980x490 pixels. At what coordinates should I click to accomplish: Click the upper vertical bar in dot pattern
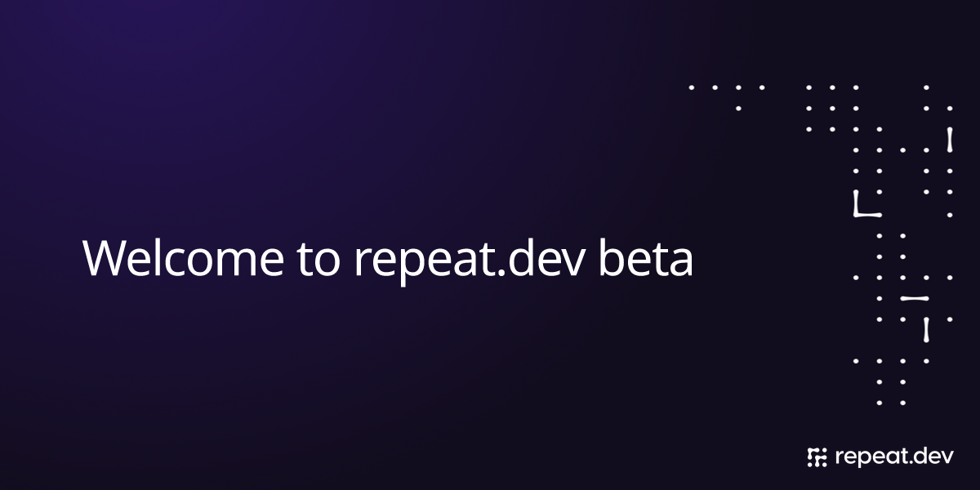pyautogui.click(x=949, y=140)
